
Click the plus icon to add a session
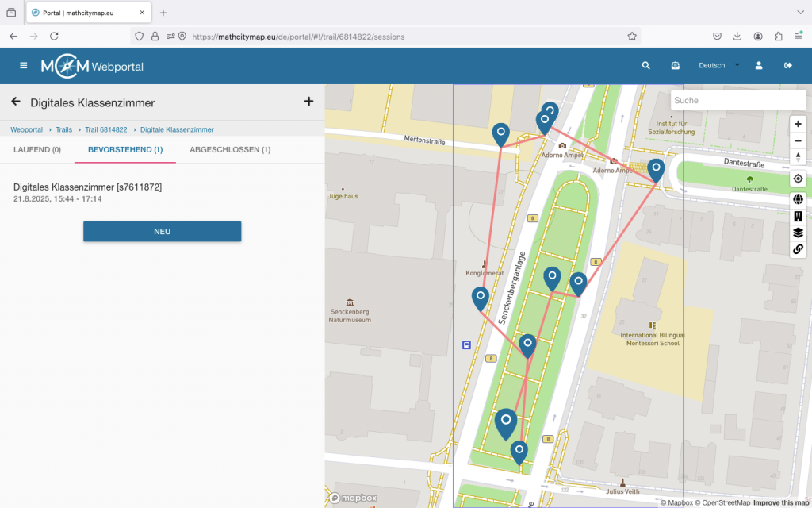[308, 102]
